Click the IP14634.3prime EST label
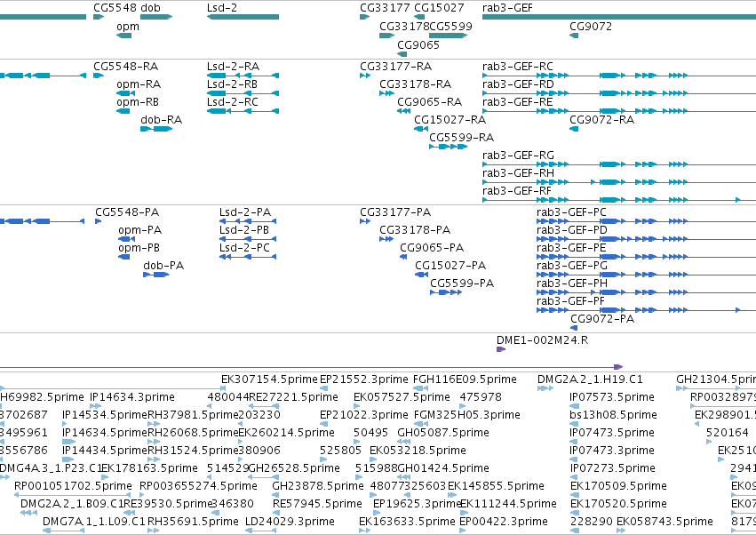The height and width of the screenshot is (535, 756). pos(132,397)
